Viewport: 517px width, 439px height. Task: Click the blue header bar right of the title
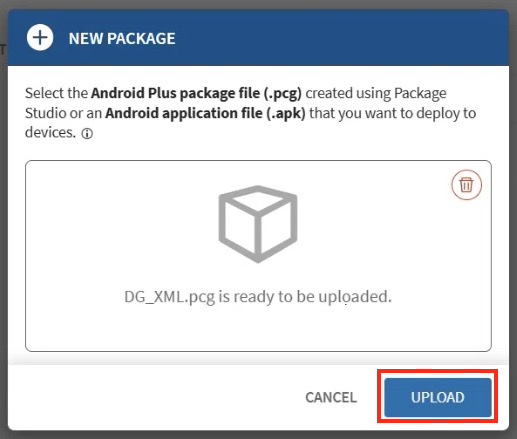333,38
